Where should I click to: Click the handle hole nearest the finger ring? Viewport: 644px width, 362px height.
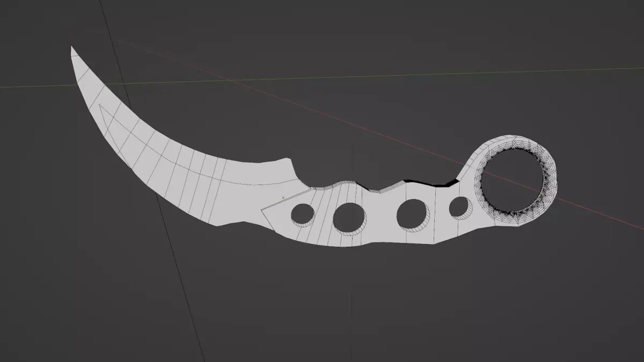(460, 207)
